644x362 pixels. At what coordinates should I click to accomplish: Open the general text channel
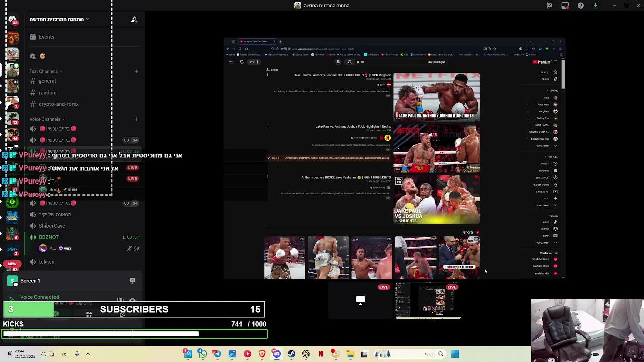(47, 81)
